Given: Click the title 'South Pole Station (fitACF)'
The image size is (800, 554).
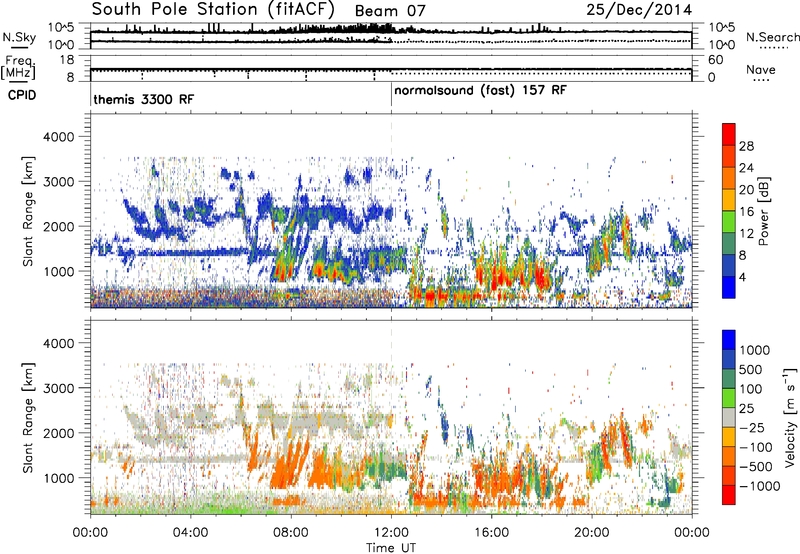Looking at the screenshot, I should [213, 9].
